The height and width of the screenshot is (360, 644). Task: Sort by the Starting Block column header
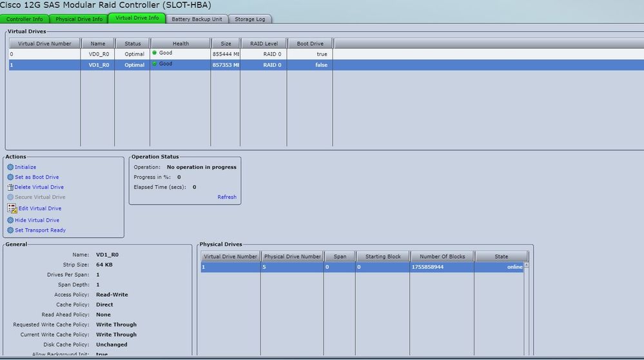[x=383, y=256]
